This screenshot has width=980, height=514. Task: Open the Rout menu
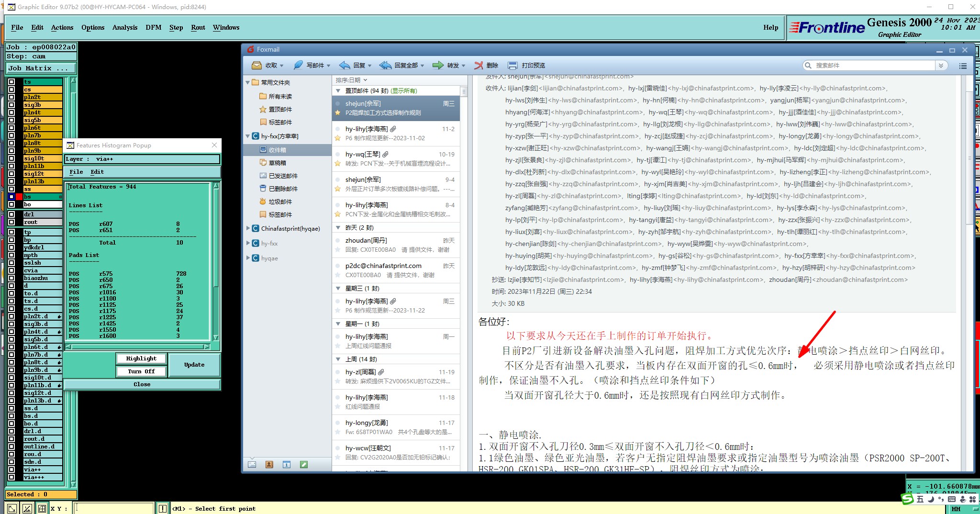point(198,27)
